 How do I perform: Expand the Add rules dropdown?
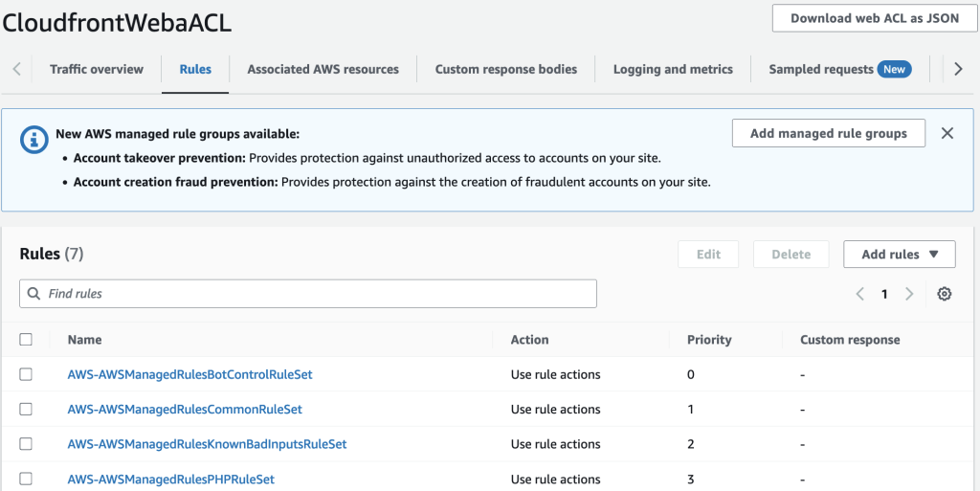[x=899, y=255]
